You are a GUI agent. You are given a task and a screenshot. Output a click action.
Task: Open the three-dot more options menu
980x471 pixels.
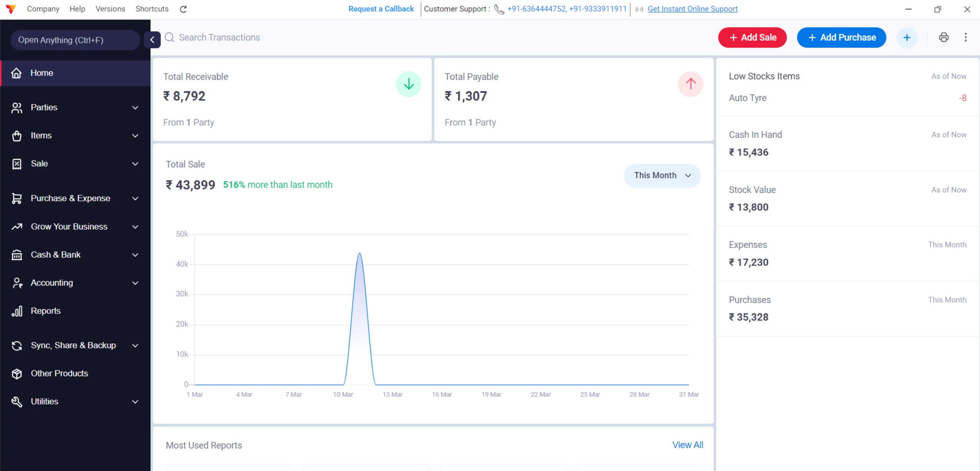coord(965,37)
